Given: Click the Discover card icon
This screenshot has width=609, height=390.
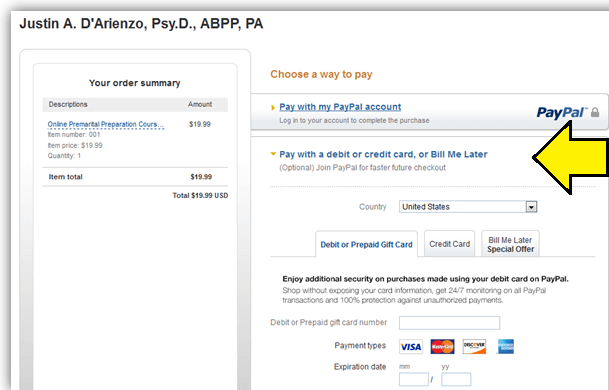Looking at the screenshot, I should pos(474,346).
